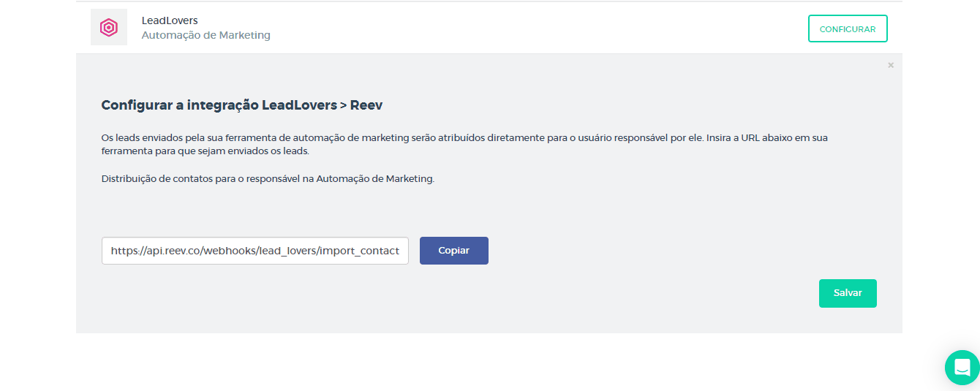This screenshot has width=980, height=391.
Task: Click the Distribuição de contatos description line
Action: [x=268, y=178]
